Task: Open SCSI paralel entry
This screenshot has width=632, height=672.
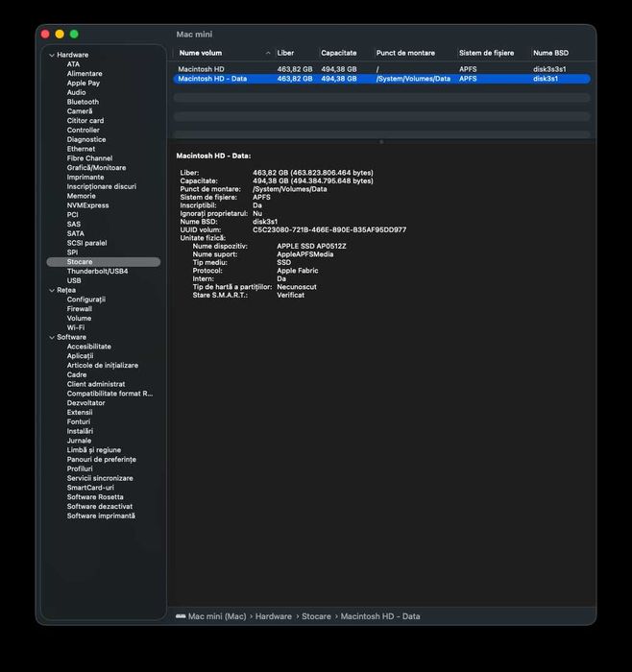Action: (x=86, y=244)
